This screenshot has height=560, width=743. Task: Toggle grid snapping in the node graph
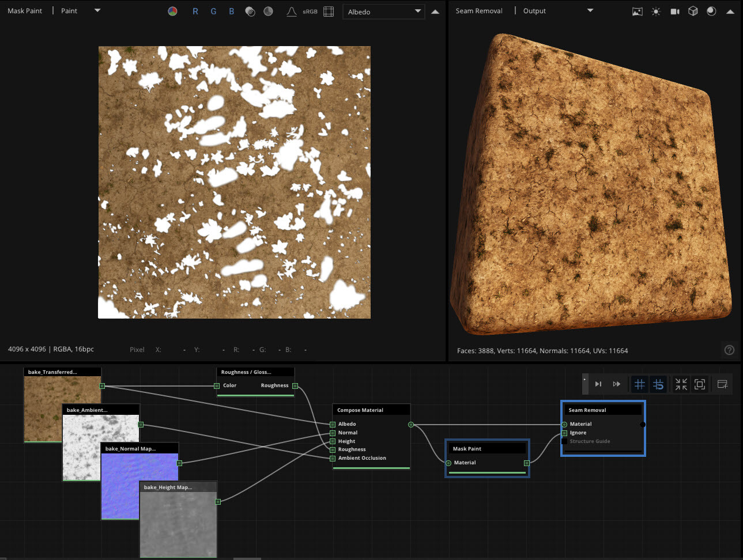639,384
